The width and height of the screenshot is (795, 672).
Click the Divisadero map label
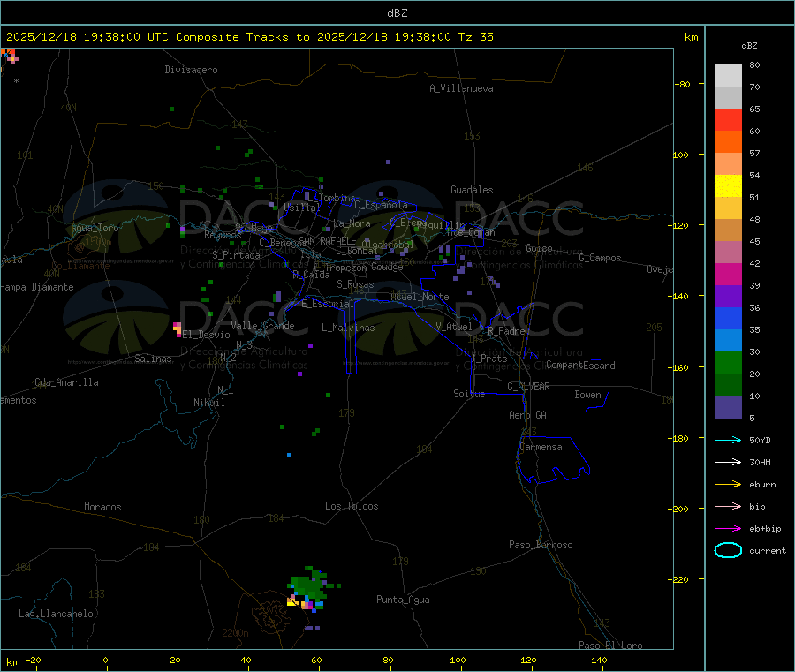(191, 70)
